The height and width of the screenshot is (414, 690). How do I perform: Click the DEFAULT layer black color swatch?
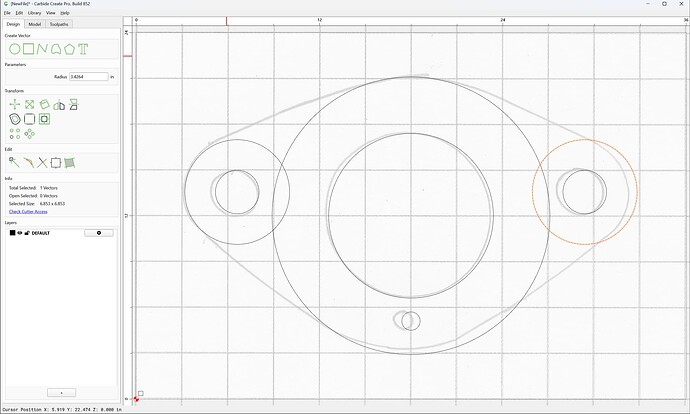pyautogui.click(x=12, y=233)
